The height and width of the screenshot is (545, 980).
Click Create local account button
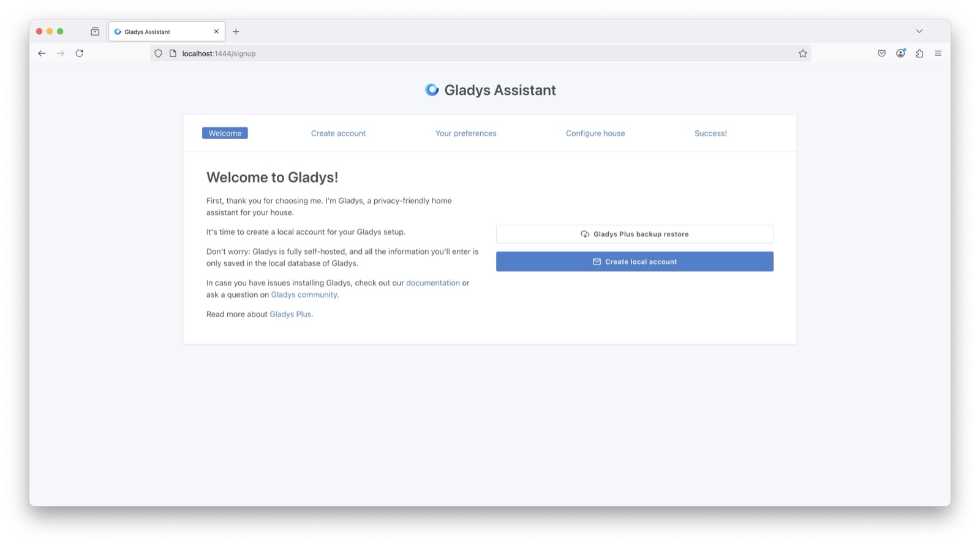coord(635,261)
